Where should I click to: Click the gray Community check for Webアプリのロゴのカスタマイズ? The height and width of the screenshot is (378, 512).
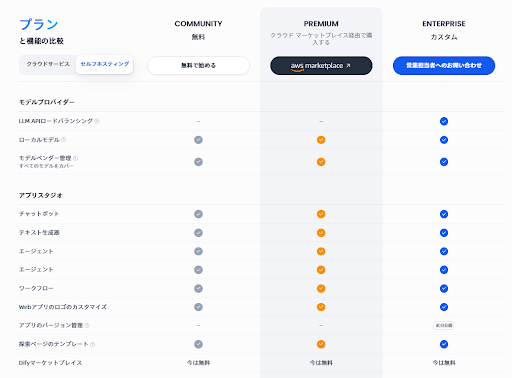coord(198,307)
